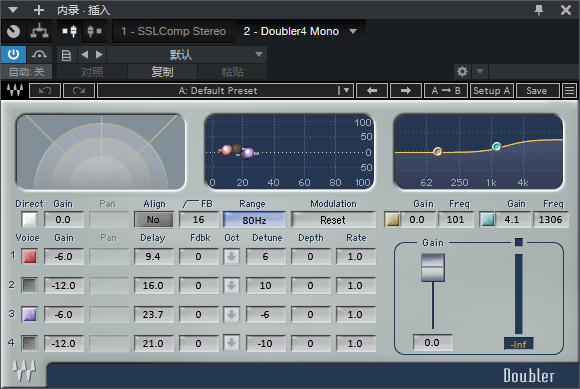Toggle voice 1 Oct down arrow
The height and width of the screenshot is (389, 580).
click(x=232, y=257)
